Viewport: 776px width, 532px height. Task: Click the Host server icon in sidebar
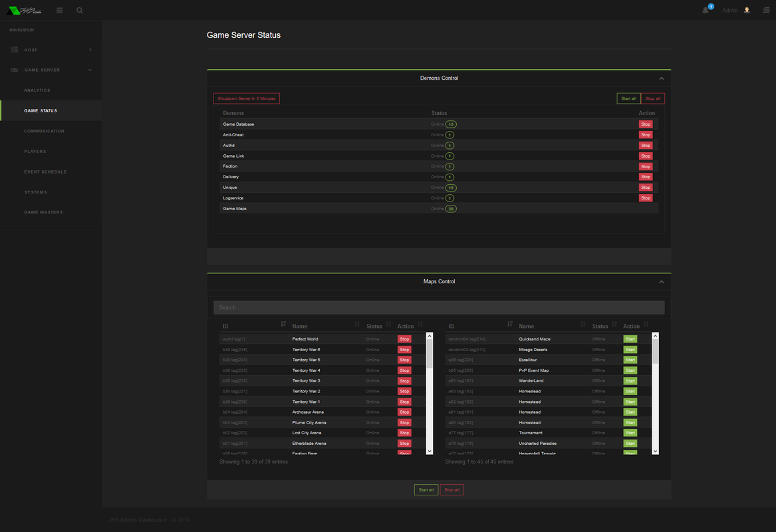point(15,49)
